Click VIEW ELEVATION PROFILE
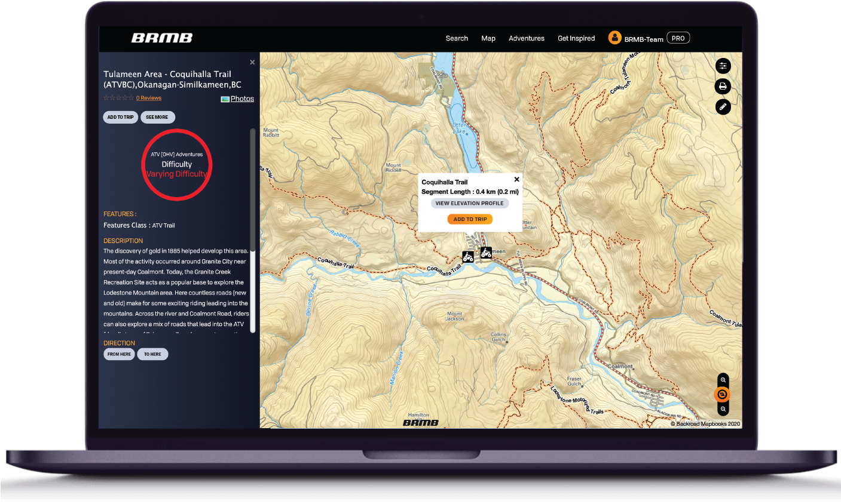841x504 pixels. (470, 203)
